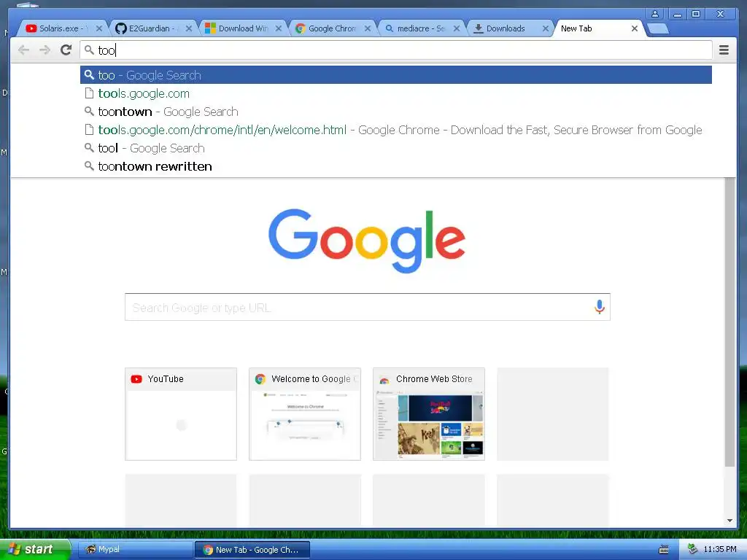Click the 11:35 PM clock
Image resolution: width=747 pixels, height=560 pixels.
point(720,549)
